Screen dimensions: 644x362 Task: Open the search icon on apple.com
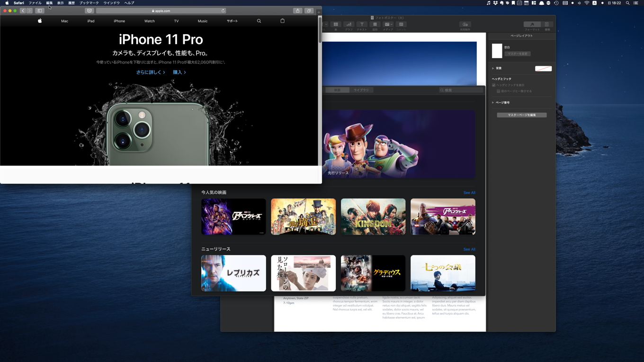[259, 21]
